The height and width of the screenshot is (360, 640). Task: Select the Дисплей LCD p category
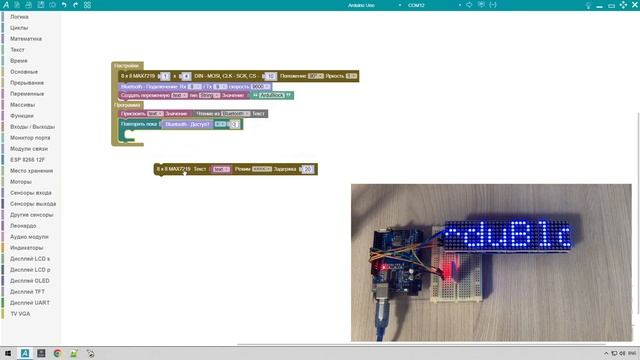coord(30,270)
